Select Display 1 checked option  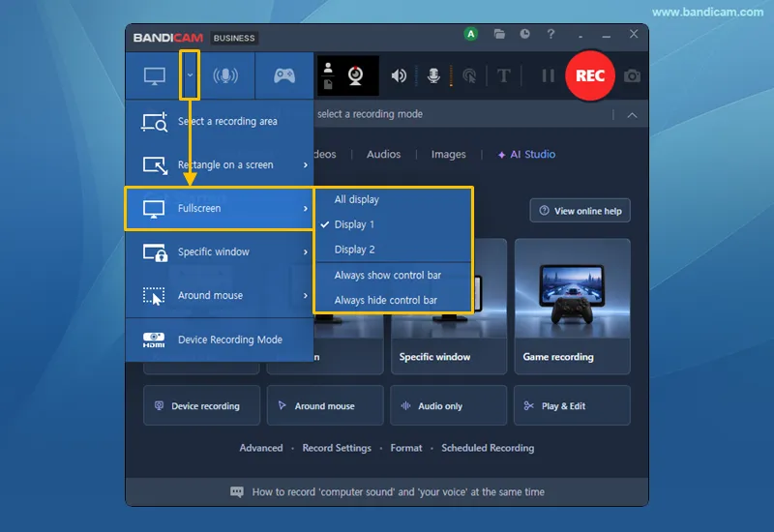[x=393, y=224]
